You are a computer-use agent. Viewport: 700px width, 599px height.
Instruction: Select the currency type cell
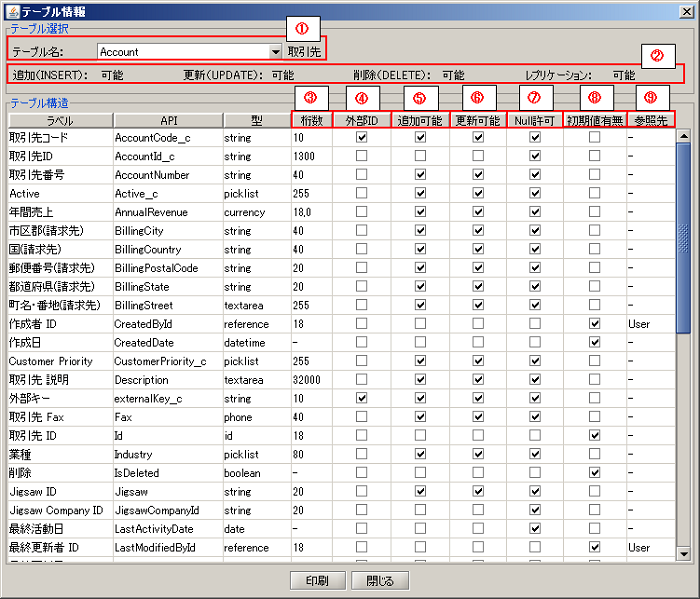[x=257, y=212]
